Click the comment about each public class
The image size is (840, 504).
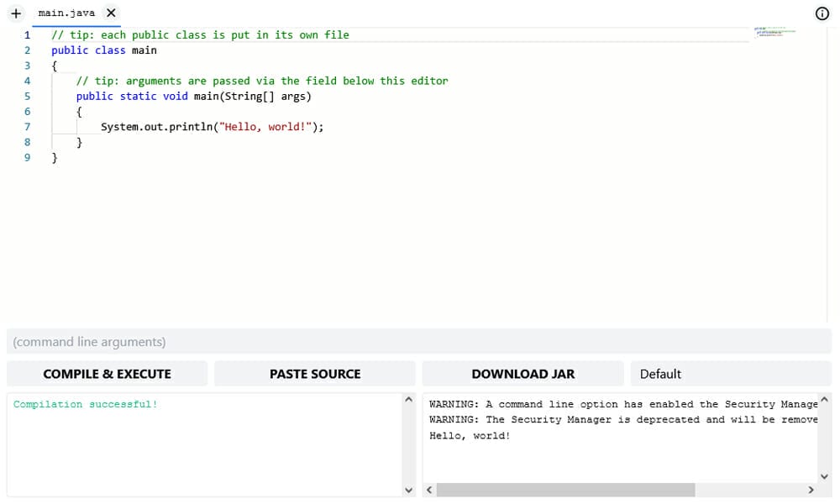pos(200,34)
